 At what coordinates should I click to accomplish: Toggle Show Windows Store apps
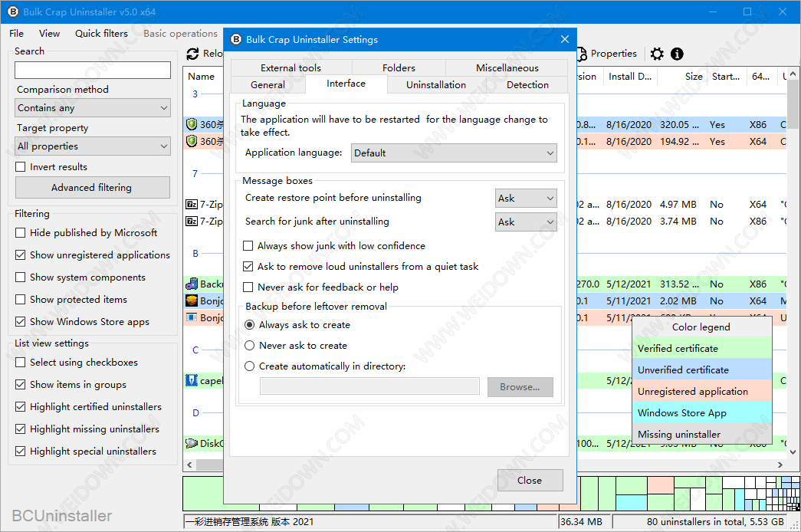(21, 321)
